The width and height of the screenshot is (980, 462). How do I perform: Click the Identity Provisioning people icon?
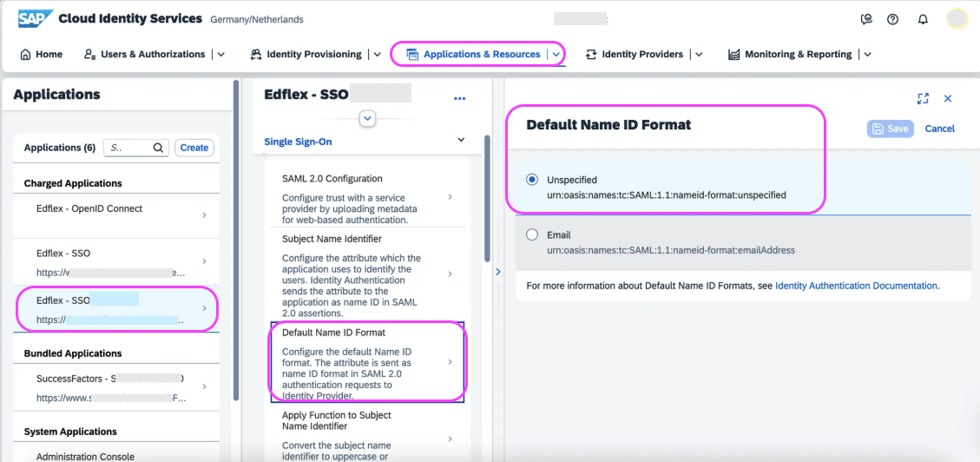tap(255, 55)
